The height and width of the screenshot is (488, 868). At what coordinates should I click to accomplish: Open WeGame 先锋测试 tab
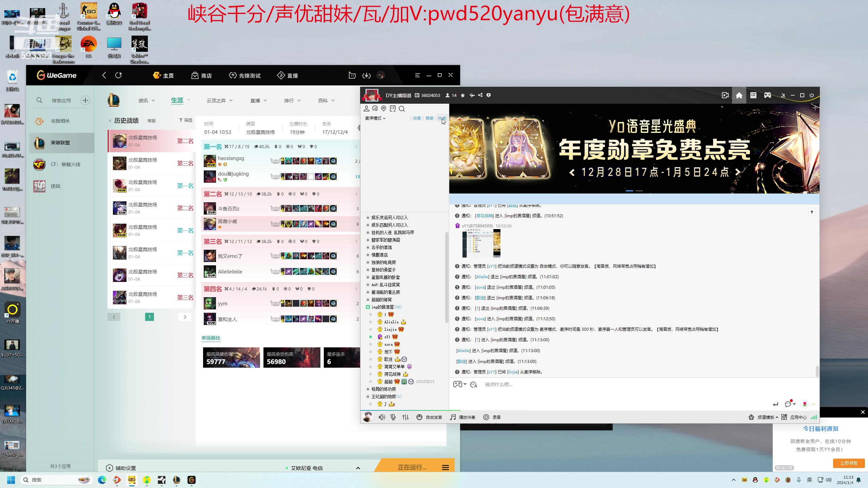(x=245, y=75)
